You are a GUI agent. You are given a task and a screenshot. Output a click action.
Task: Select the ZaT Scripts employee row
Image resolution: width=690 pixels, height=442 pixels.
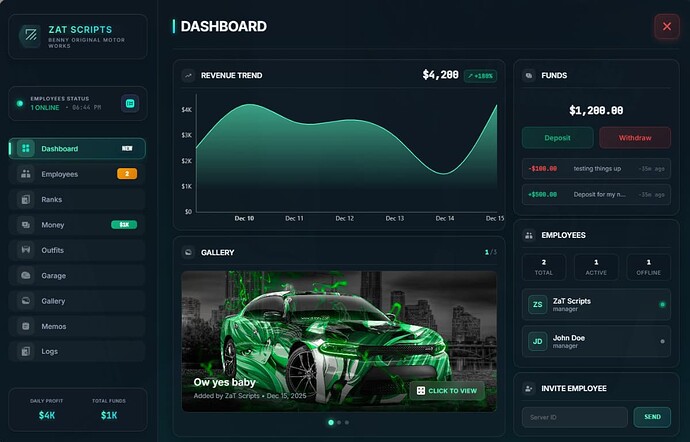click(x=596, y=304)
